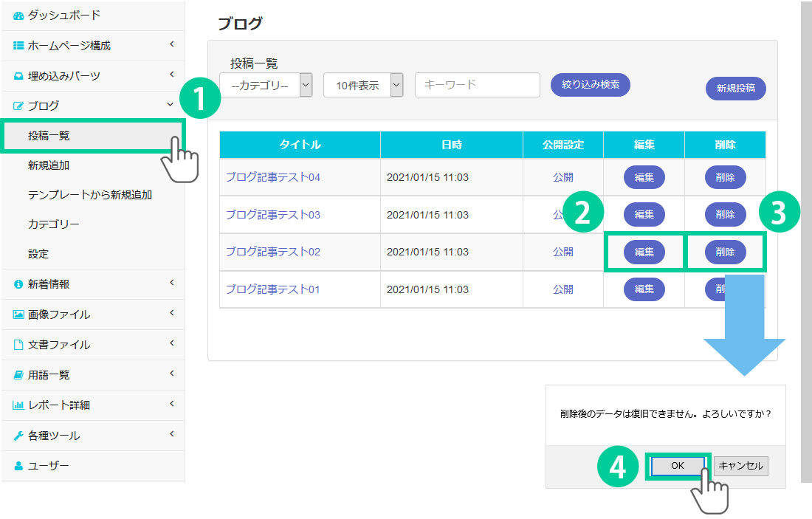This screenshot has height=519, width=812.
Task: Open the 10件表示 display count dropdown
Action: [x=363, y=86]
